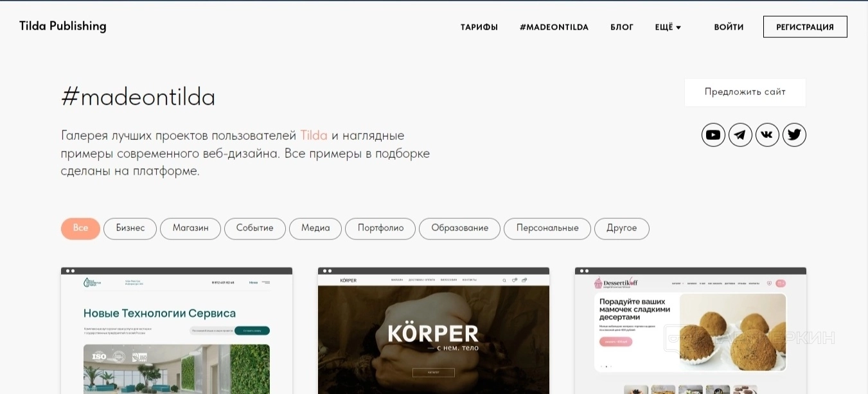Open the #MADEONTILDA menu link
Viewport: 868px width, 394px height.
click(554, 27)
